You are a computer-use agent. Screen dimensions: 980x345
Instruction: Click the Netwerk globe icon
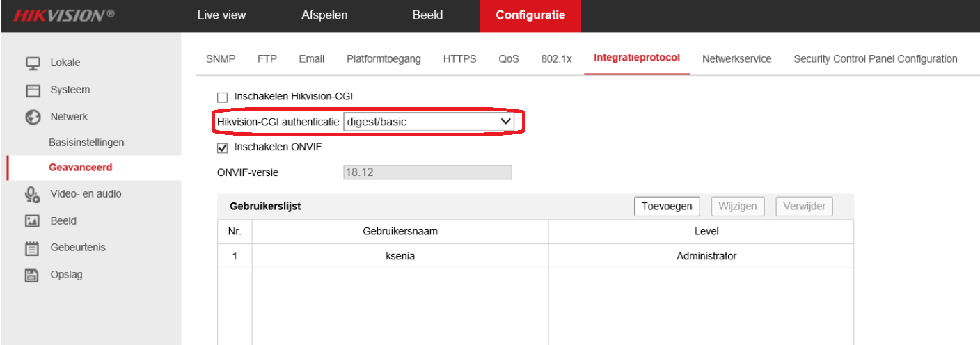pos(33,118)
